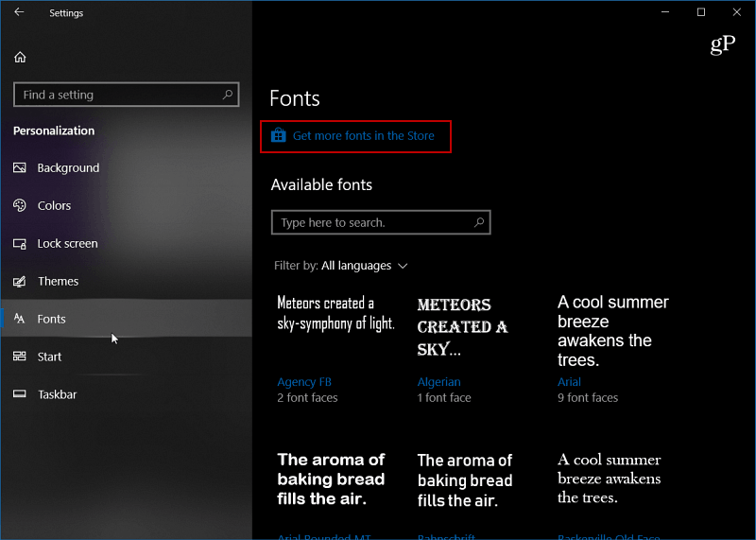Focus the Find a setting field
756x540 pixels.
click(x=127, y=95)
